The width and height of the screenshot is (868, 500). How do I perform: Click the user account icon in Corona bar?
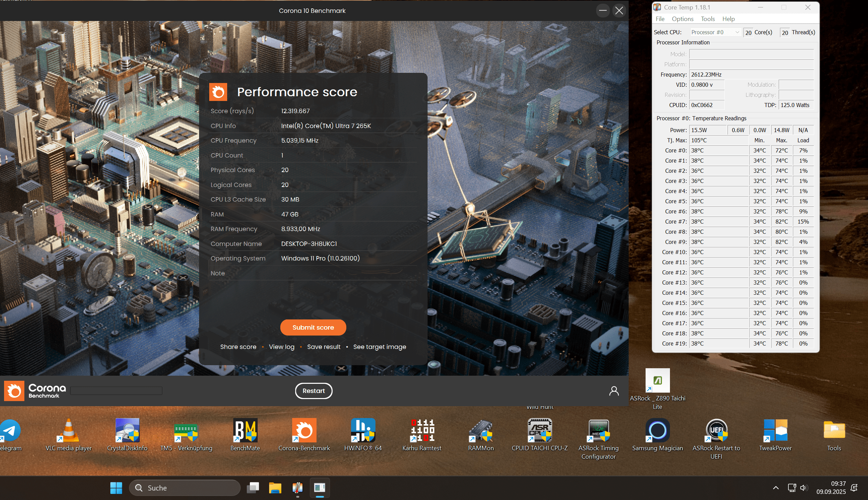[x=614, y=391]
